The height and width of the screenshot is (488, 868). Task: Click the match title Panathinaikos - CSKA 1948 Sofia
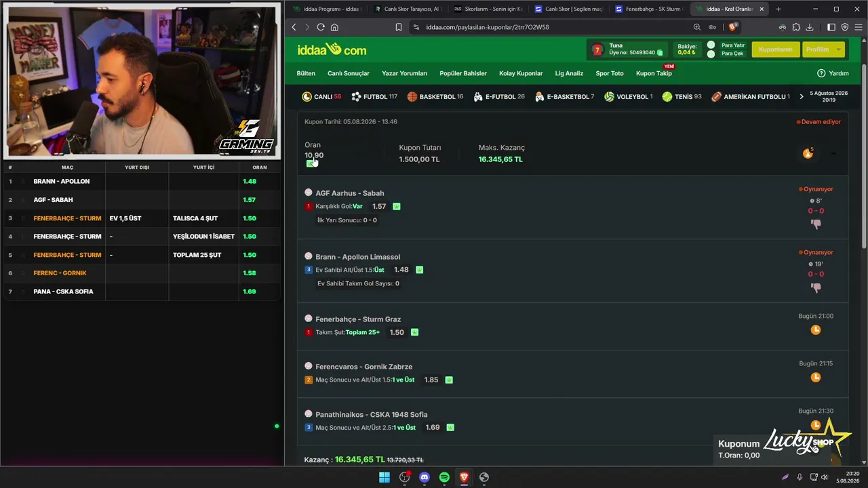click(372, 414)
